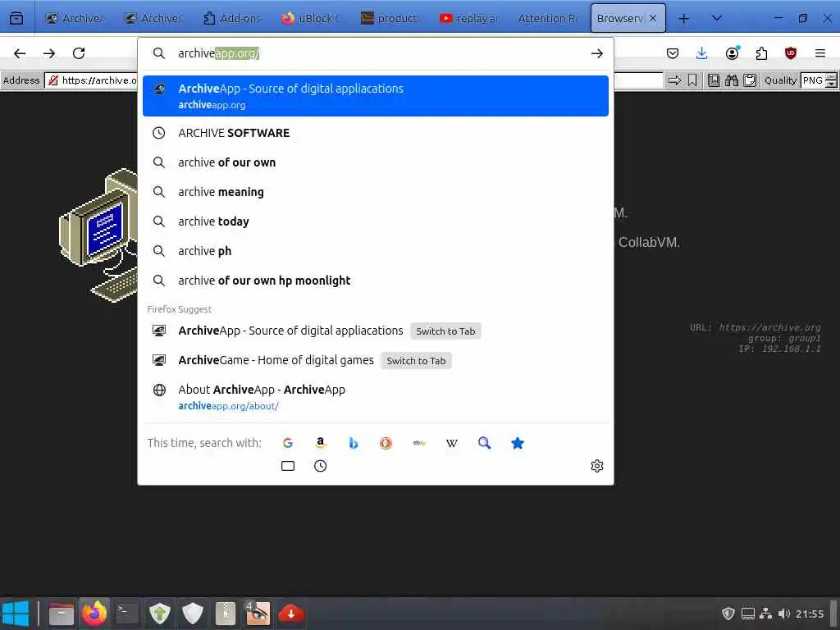Reload the current page

click(79, 53)
